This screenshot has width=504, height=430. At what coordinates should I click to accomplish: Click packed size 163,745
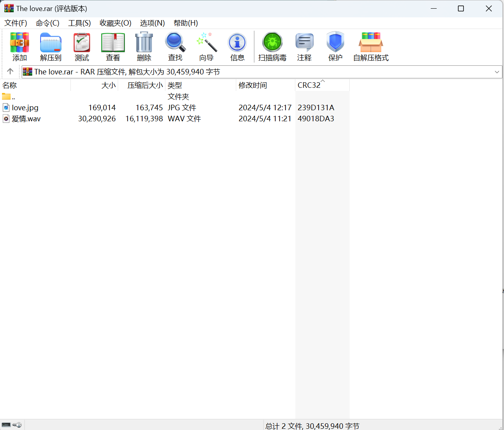click(x=149, y=107)
